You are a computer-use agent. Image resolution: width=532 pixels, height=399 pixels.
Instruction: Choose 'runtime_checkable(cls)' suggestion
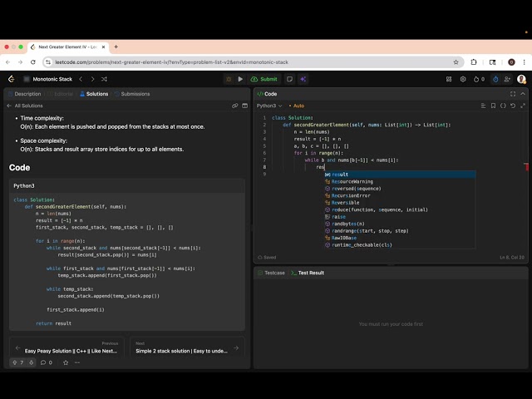400,245
